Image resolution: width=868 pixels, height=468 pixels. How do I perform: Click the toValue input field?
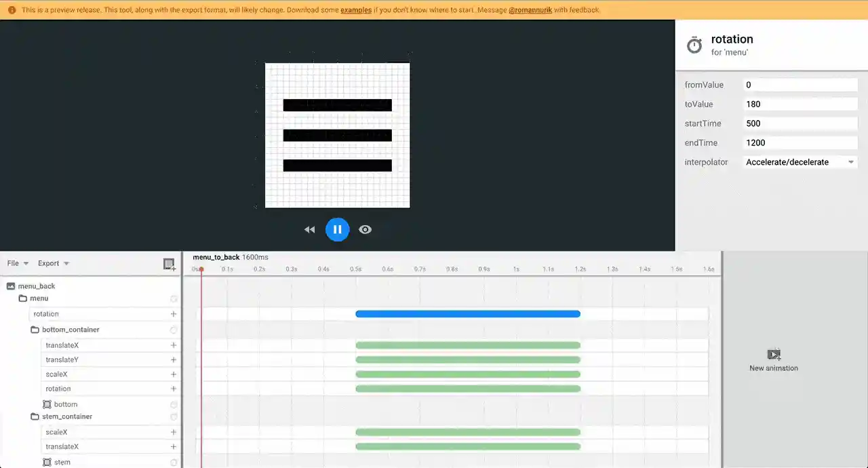coord(800,104)
